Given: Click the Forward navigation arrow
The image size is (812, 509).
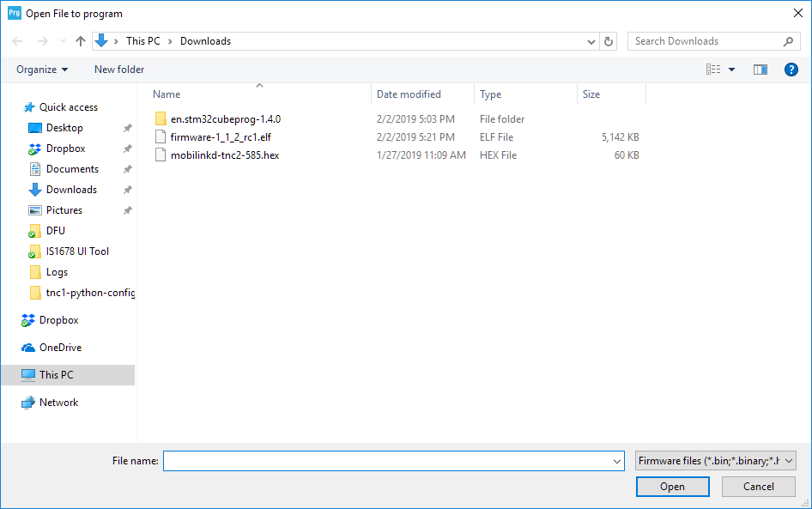Looking at the screenshot, I should (42, 41).
